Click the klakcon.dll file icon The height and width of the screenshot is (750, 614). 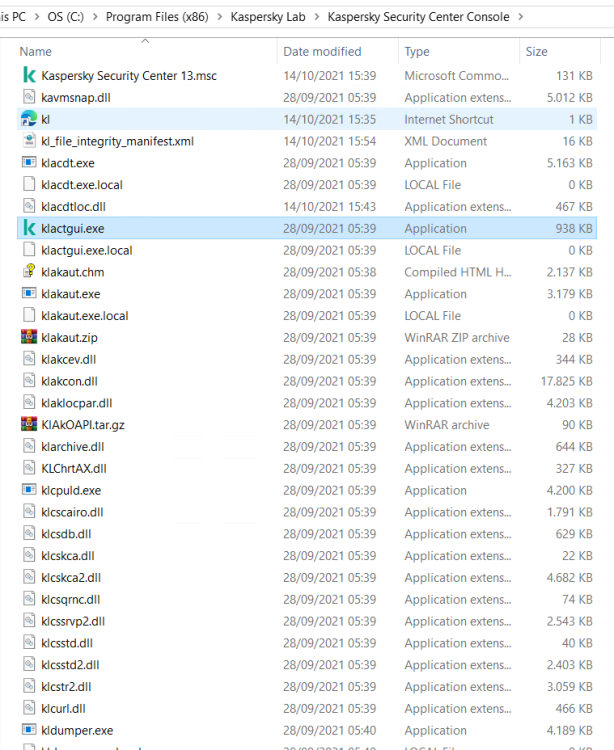[29, 381]
